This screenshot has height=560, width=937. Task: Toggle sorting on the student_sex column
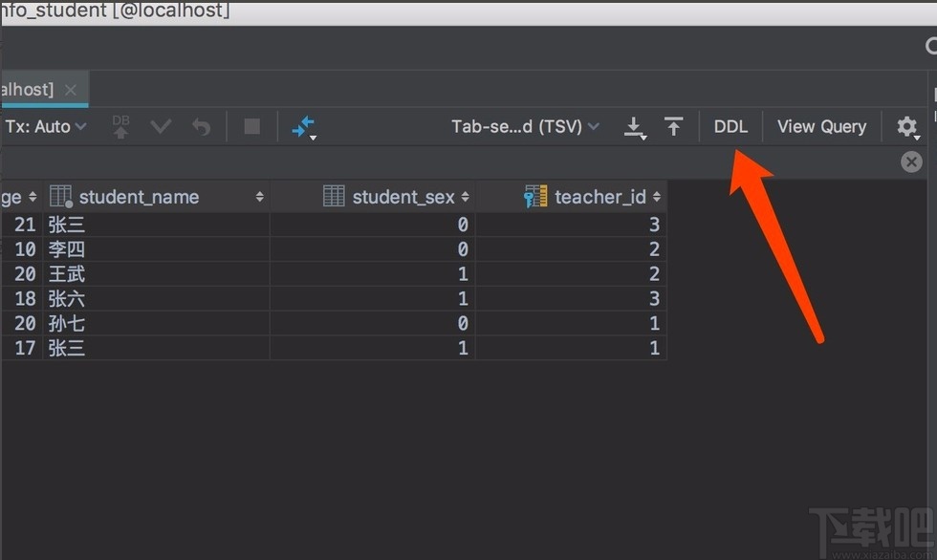466,197
